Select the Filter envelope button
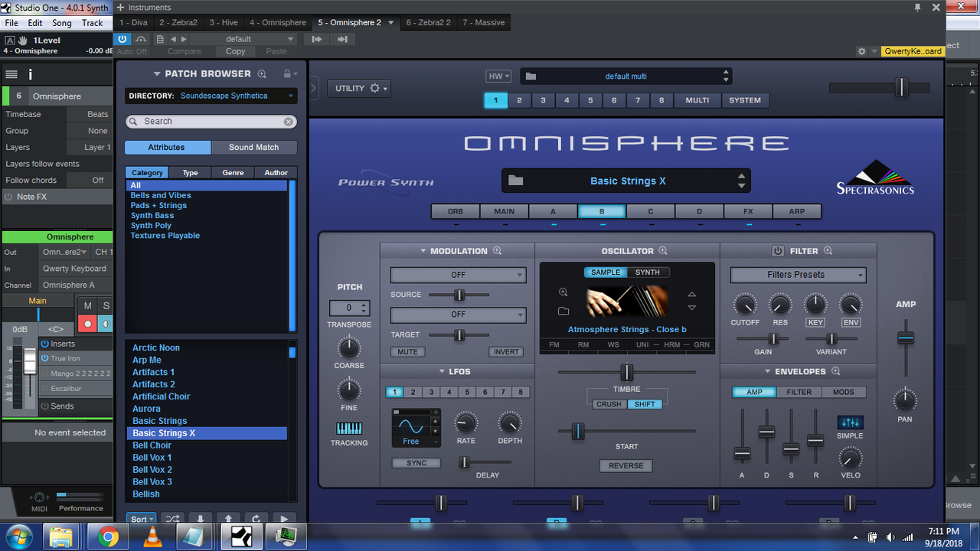980x551 pixels. pos(799,392)
